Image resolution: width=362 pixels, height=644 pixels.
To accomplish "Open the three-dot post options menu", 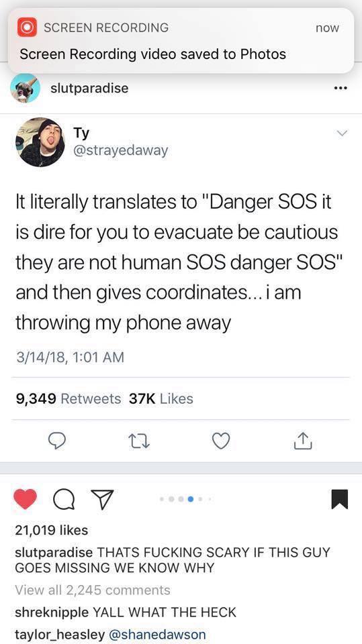I will [x=341, y=88].
